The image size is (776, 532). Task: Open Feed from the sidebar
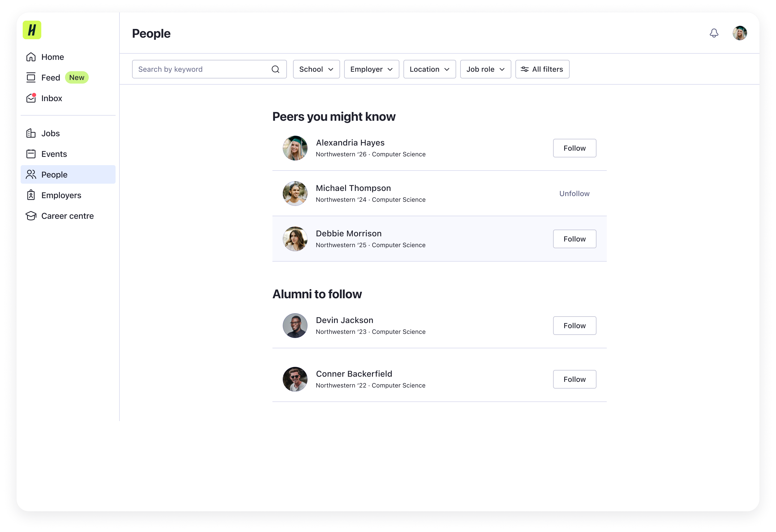click(68, 77)
